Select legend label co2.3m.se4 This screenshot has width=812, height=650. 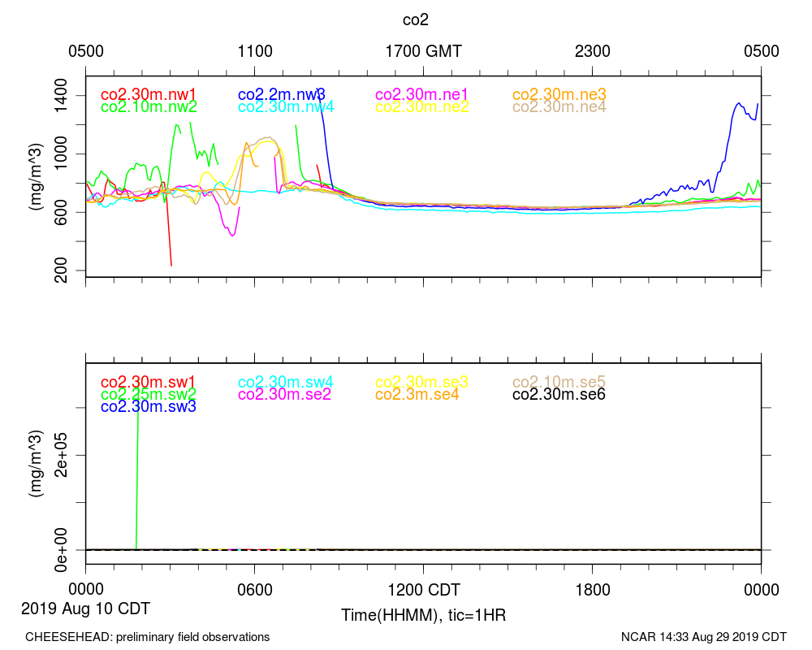click(x=417, y=394)
